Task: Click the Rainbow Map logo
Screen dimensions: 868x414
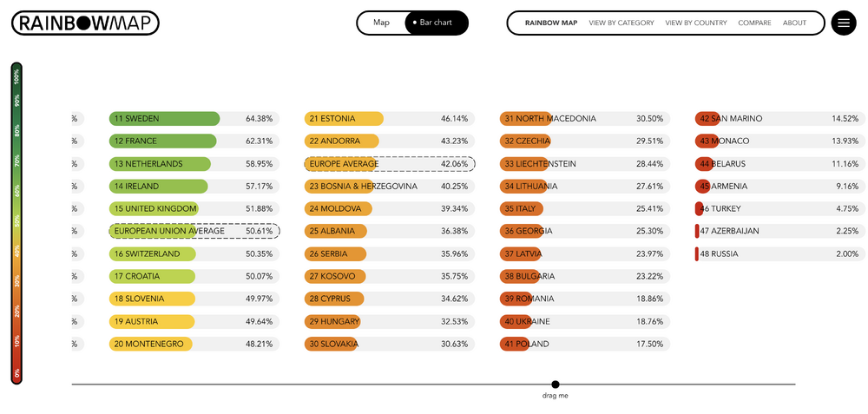Action: (x=85, y=23)
